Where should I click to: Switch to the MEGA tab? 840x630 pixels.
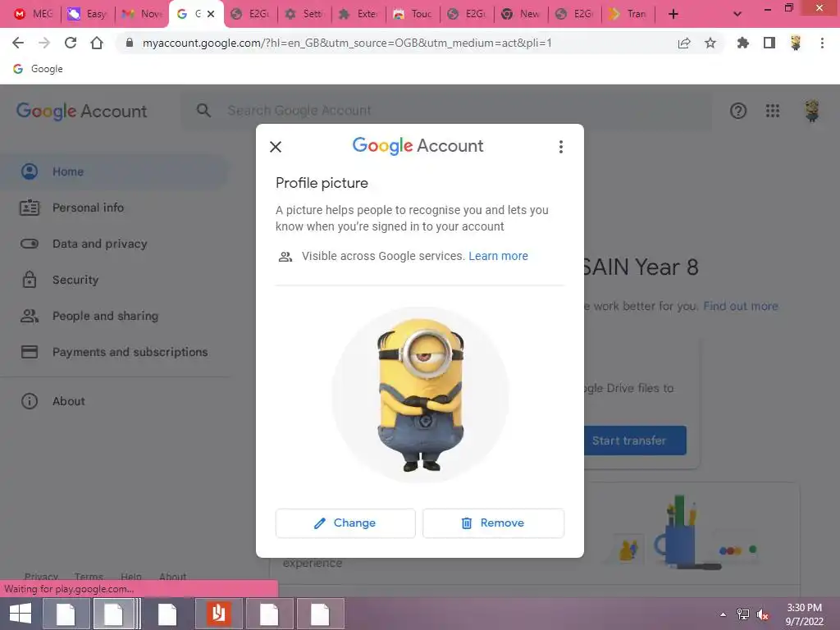34,14
